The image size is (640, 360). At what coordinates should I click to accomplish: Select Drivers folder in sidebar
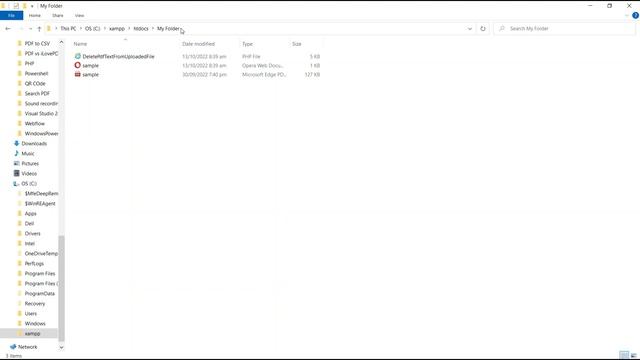click(x=32, y=233)
